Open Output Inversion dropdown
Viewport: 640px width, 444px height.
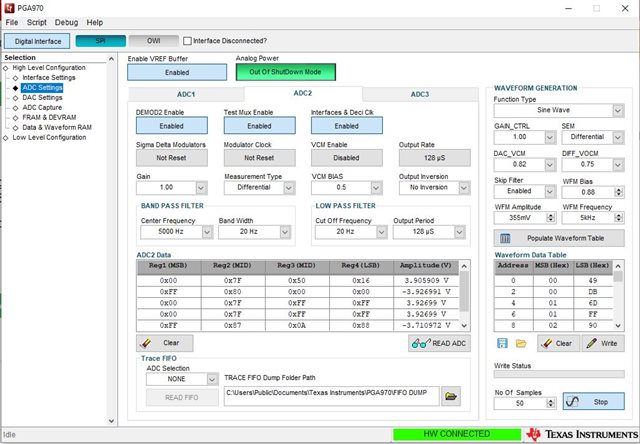[464, 188]
